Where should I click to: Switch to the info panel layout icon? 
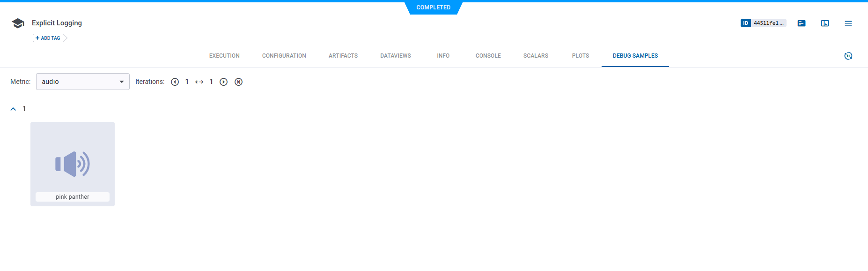tap(825, 23)
